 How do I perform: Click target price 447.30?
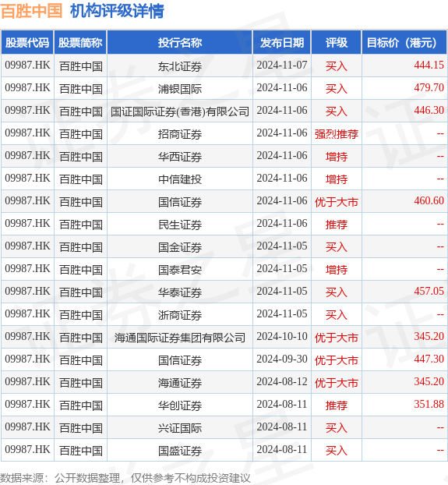pos(429,359)
